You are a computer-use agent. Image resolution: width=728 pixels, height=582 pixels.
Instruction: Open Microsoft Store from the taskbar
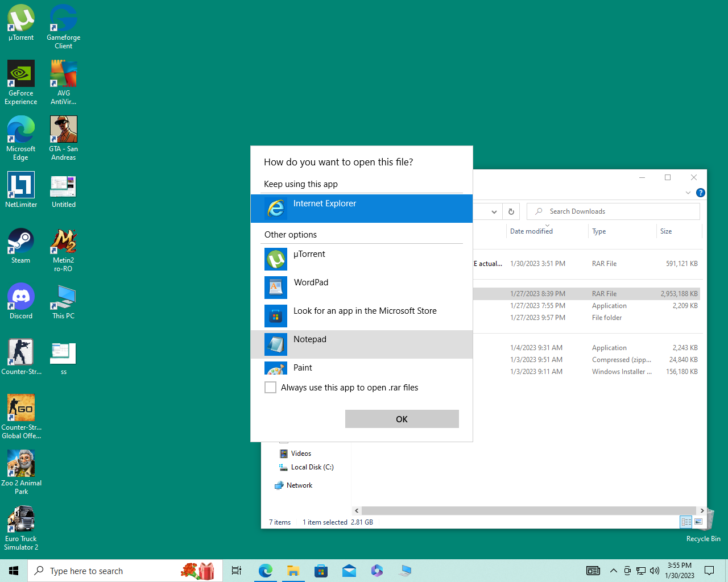click(321, 571)
